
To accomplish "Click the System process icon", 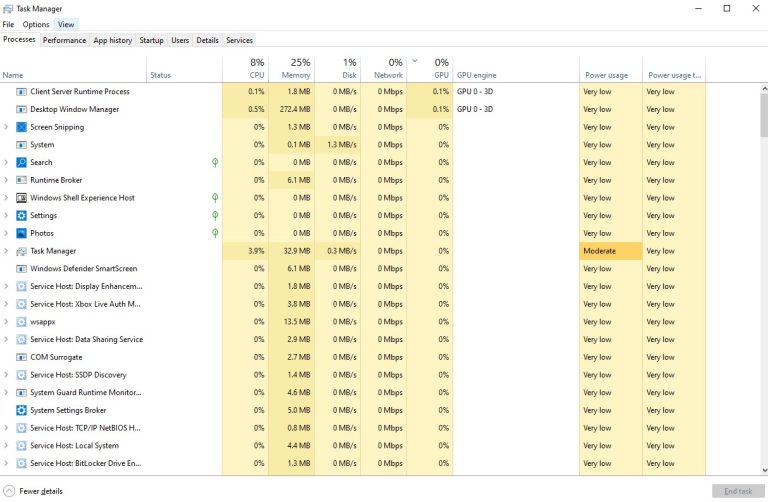I will click(x=21, y=144).
